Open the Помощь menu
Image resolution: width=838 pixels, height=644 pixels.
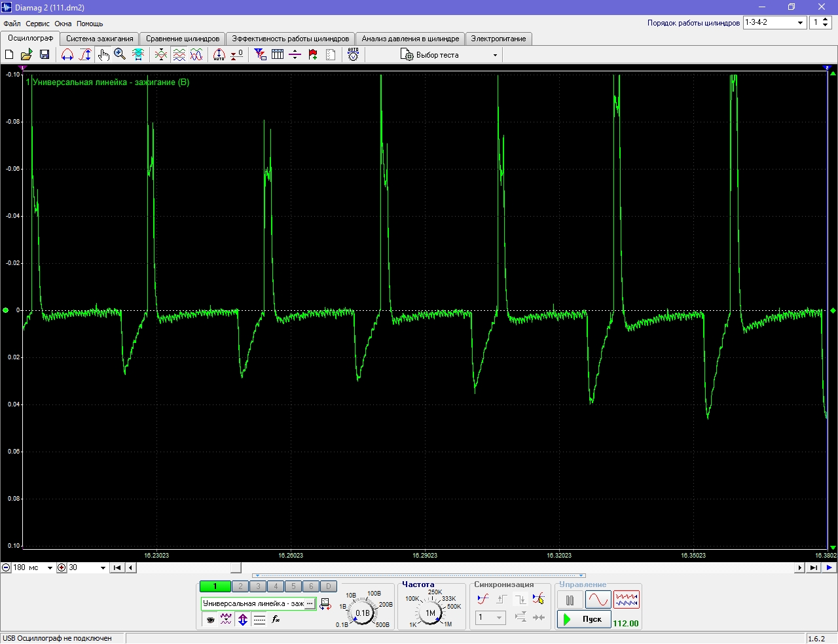pyautogui.click(x=90, y=24)
